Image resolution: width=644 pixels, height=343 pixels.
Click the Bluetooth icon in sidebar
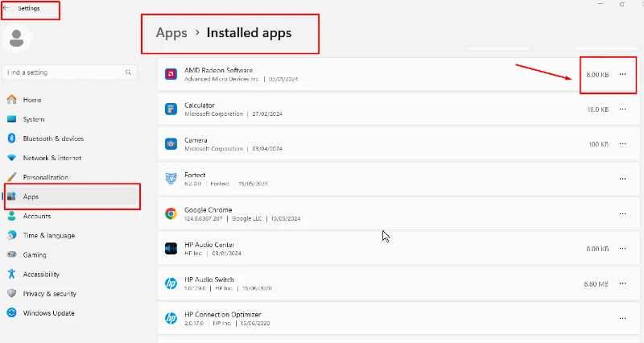click(x=12, y=138)
